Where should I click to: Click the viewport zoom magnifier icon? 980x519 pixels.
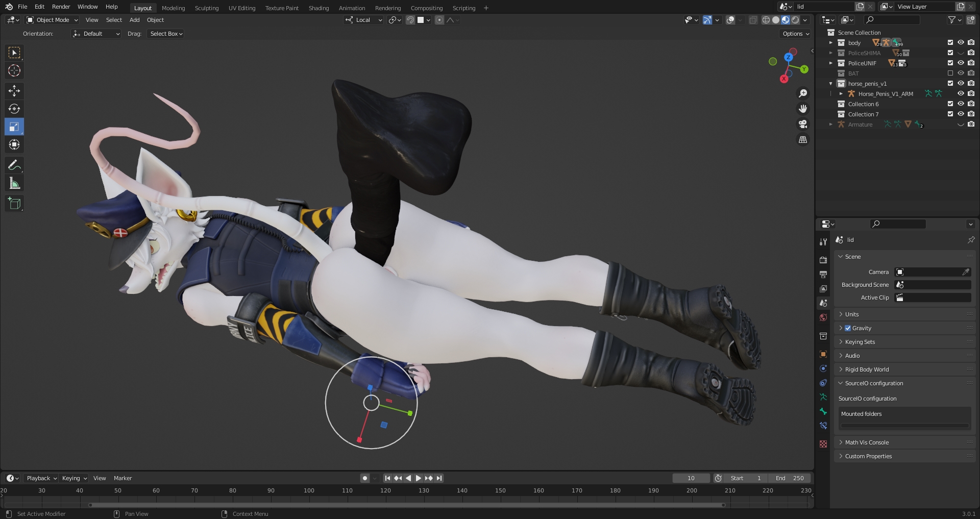coord(803,93)
